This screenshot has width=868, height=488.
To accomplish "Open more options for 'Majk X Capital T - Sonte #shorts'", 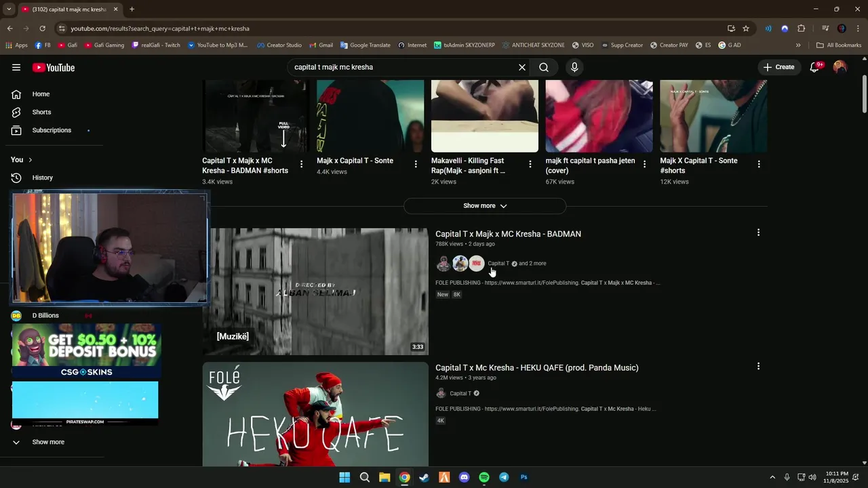I will pos(759,164).
